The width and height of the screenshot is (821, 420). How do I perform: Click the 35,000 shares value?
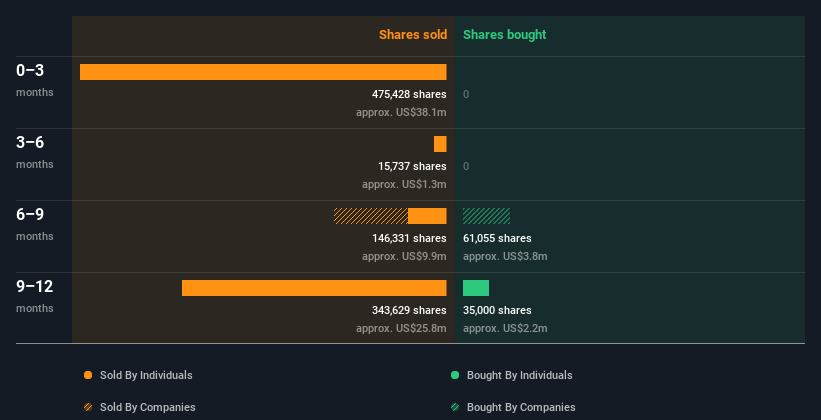[x=497, y=310]
